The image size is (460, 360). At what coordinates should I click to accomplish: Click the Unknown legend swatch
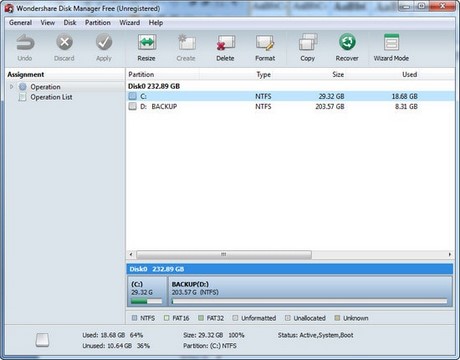337,318
